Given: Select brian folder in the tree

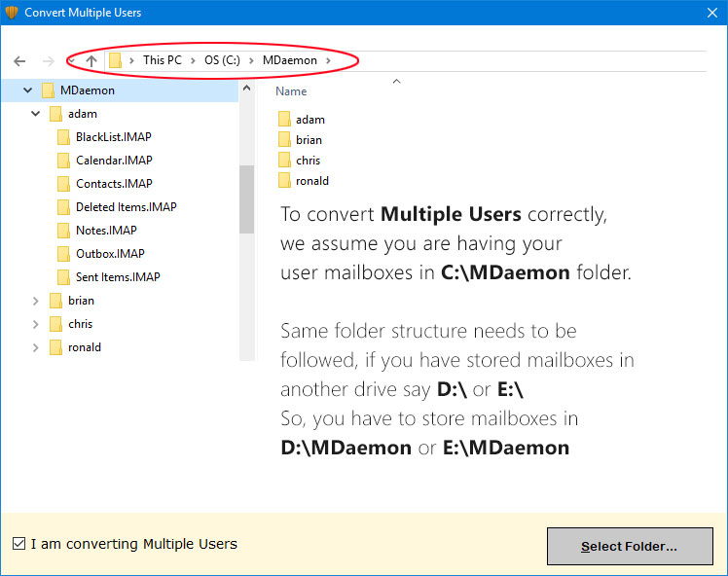Looking at the screenshot, I should tap(81, 301).
